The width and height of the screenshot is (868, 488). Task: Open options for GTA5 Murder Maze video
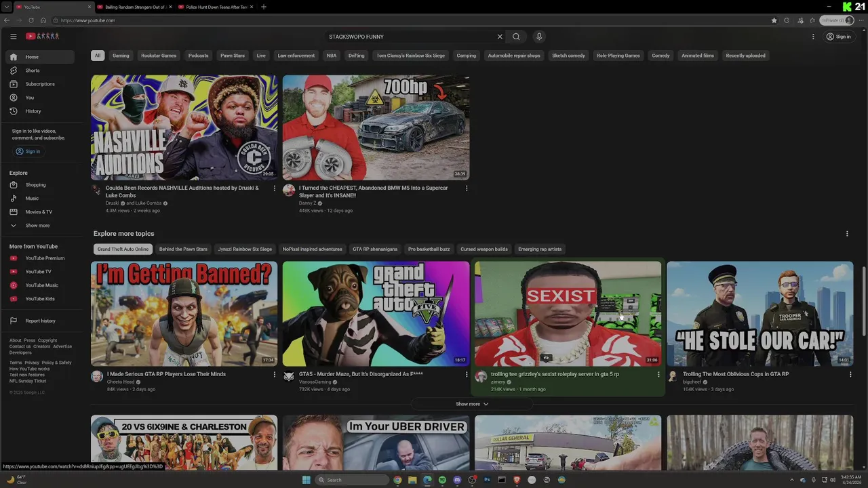click(467, 374)
